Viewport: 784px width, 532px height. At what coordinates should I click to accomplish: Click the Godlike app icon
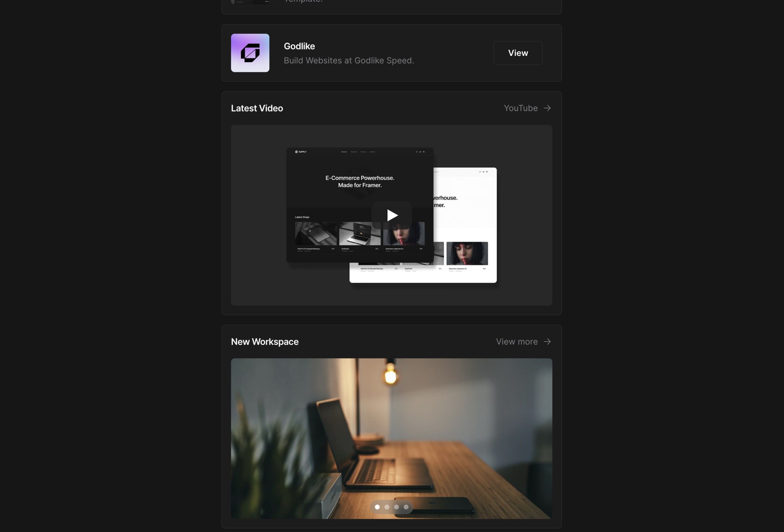250,52
